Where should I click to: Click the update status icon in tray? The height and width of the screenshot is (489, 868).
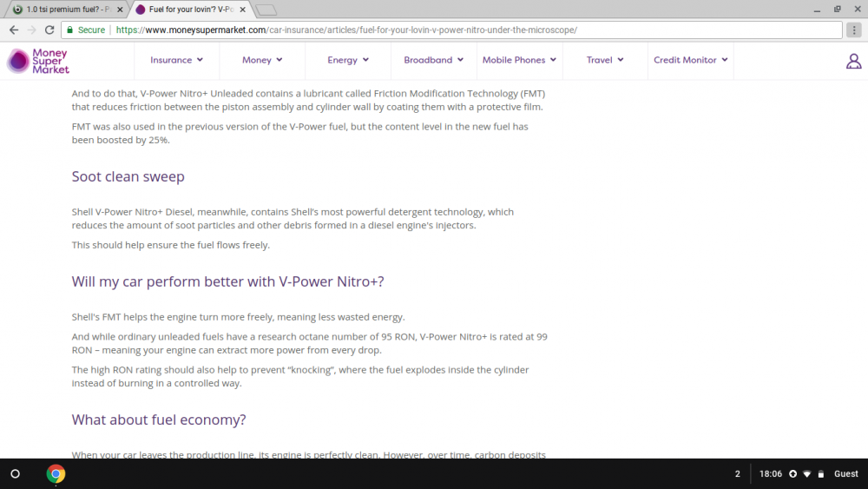(792, 474)
